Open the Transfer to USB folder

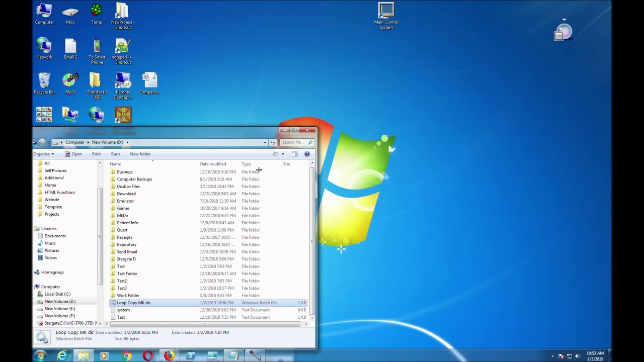(97, 86)
